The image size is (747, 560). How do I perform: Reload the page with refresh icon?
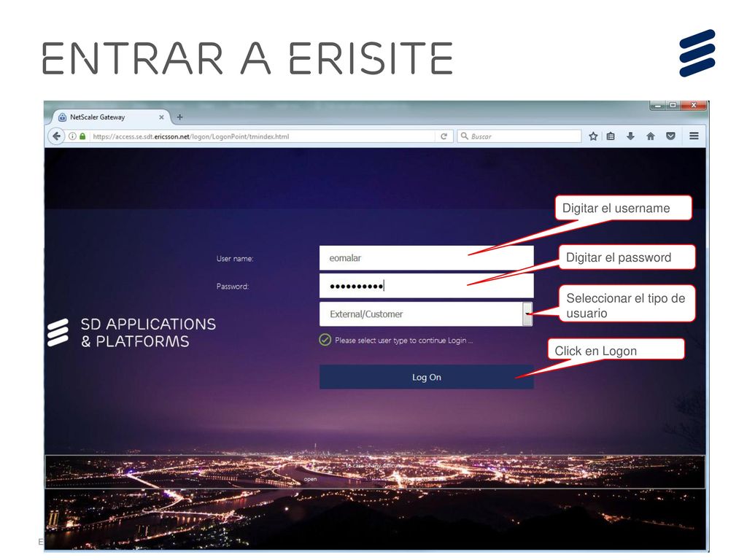tap(444, 136)
